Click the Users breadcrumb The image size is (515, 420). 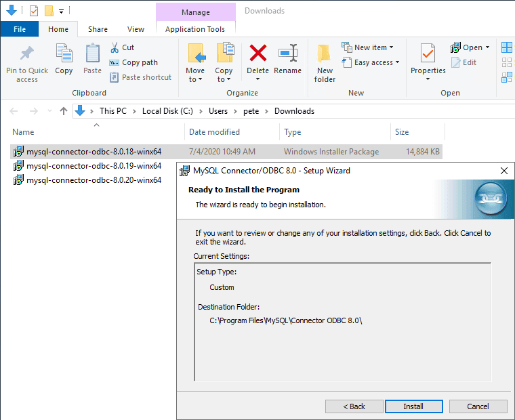pos(218,111)
